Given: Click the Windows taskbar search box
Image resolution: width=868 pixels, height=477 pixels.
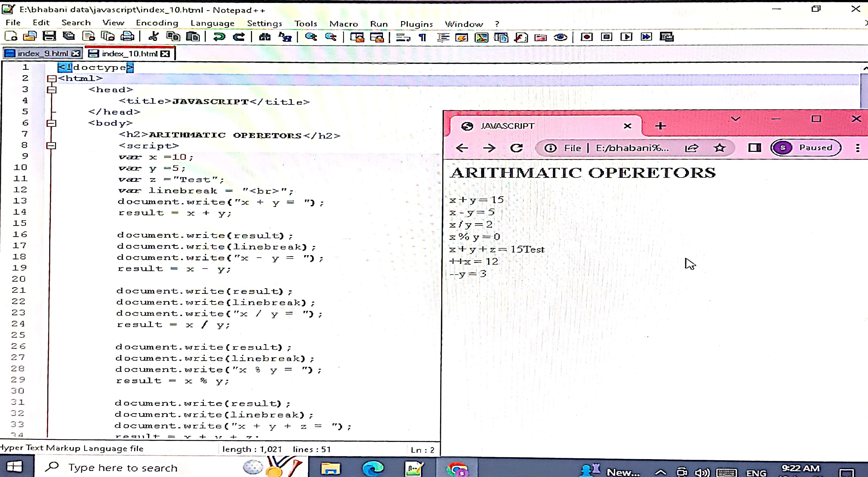Looking at the screenshot, I should tap(123, 468).
